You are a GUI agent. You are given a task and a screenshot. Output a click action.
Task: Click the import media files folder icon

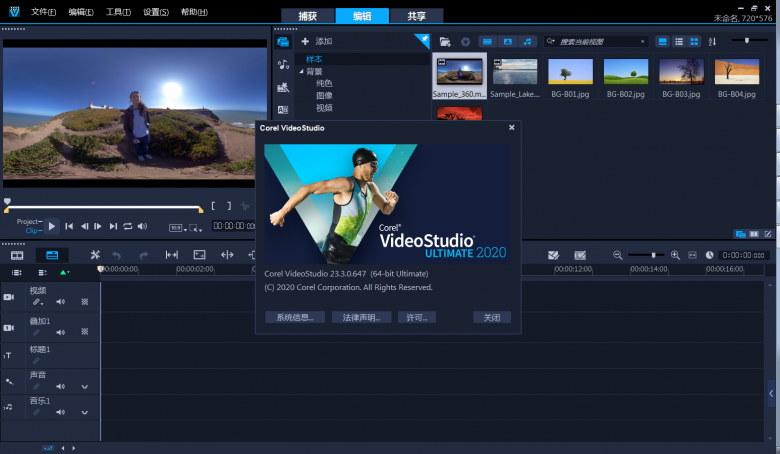(x=445, y=42)
